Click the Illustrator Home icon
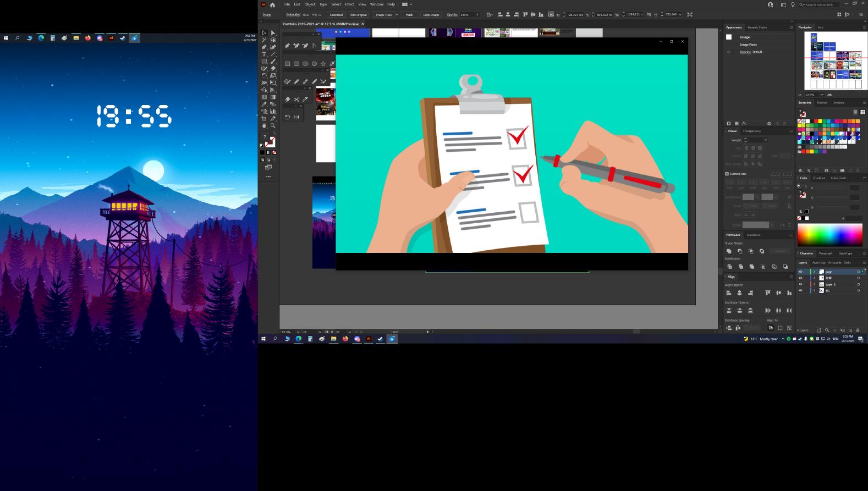The width and height of the screenshot is (868, 491). pos(272,4)
